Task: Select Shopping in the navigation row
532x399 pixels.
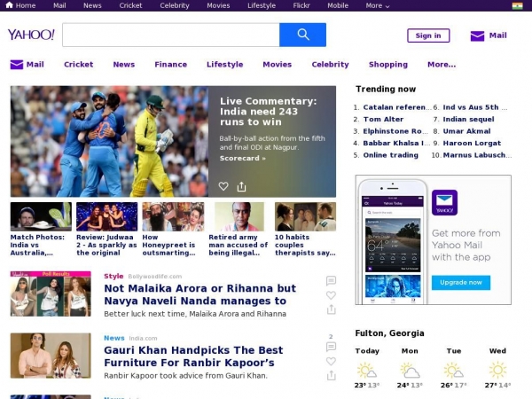Action: pos(388,65)
